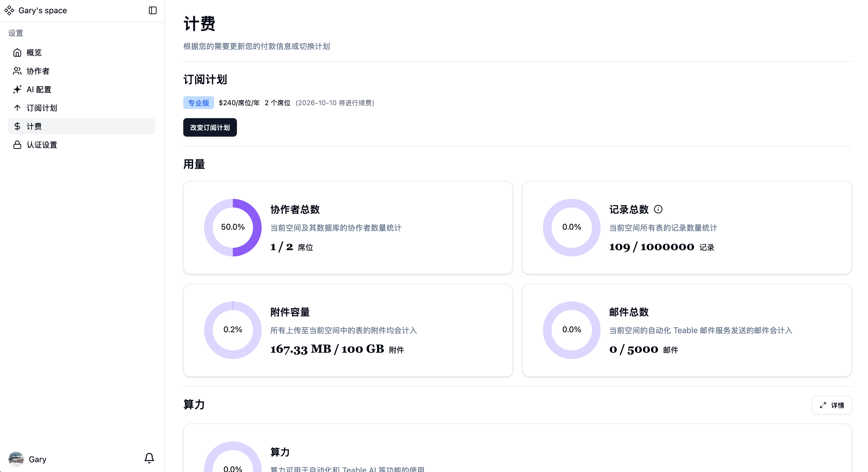Click the Gary's space workspace name
868x472 pixels.
43,10
